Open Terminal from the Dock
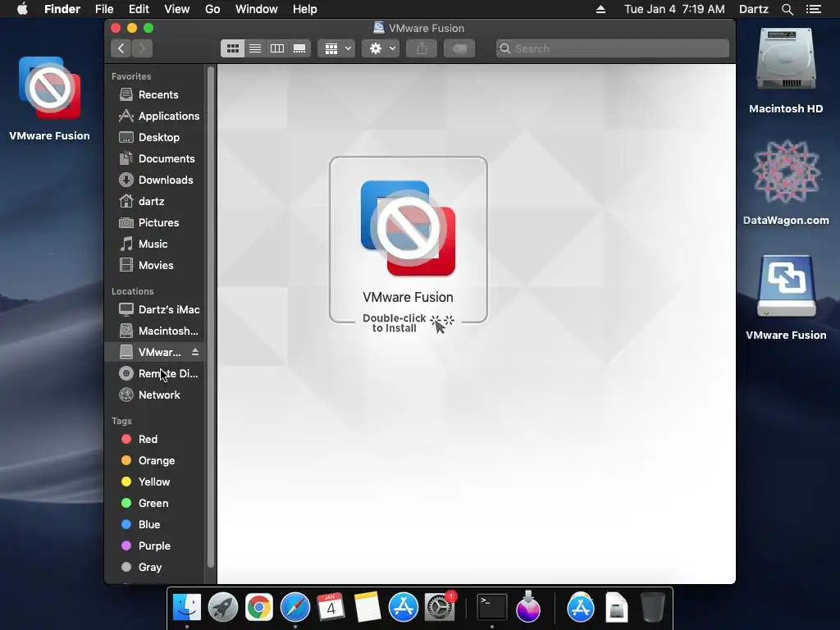 point(492,608)
